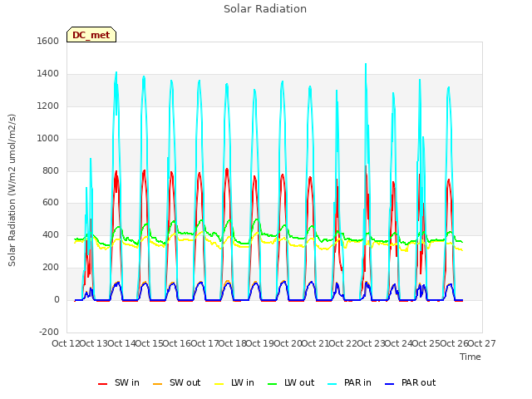Click yellow LW in legend swatch

click(x=219, y=384)
